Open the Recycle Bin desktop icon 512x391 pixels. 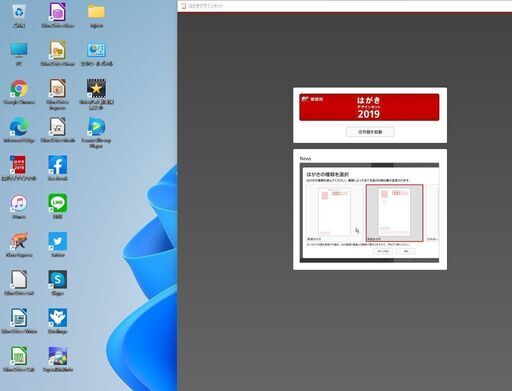pyautogui.click(x=19, y=12)
